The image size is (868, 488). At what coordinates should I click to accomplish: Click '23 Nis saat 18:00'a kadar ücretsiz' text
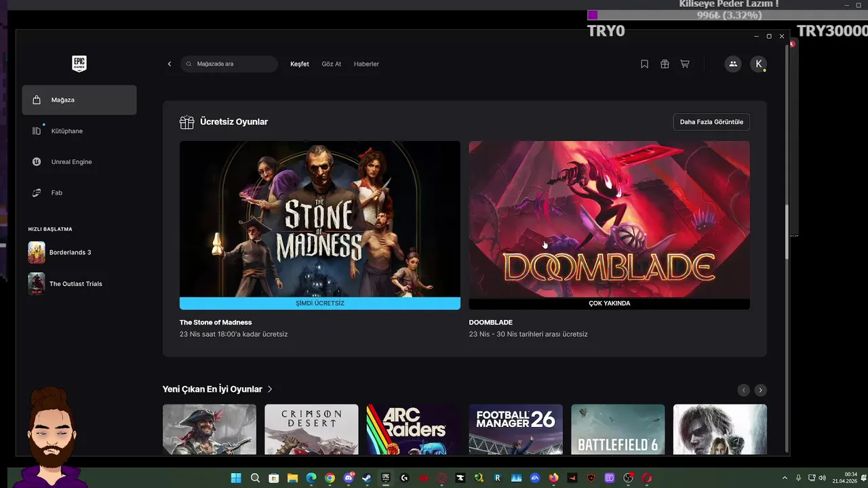click(x=234, y=334)
